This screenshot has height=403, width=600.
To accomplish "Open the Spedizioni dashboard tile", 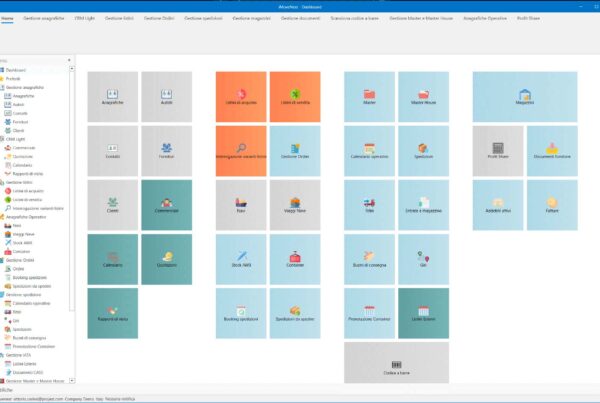I will click(x=423, y=151).
